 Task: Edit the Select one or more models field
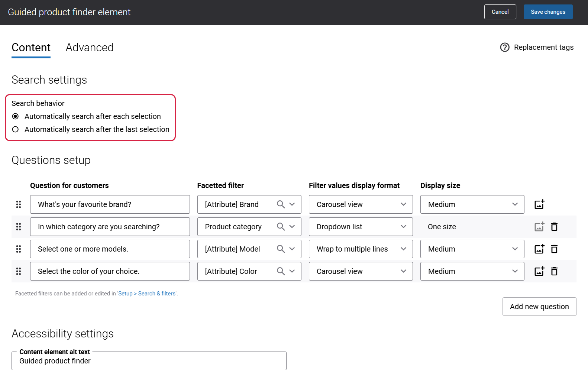[x=110, y=249]
